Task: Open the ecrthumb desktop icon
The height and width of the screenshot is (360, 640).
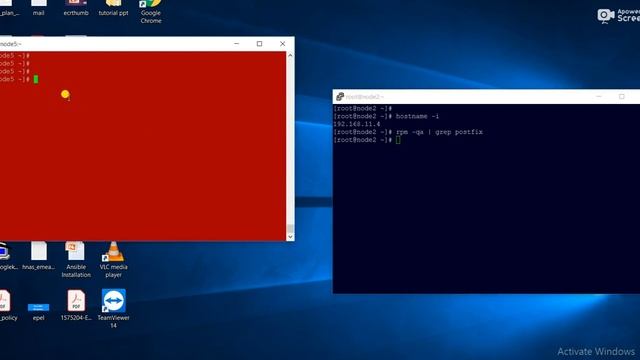Action: point(76,8)
